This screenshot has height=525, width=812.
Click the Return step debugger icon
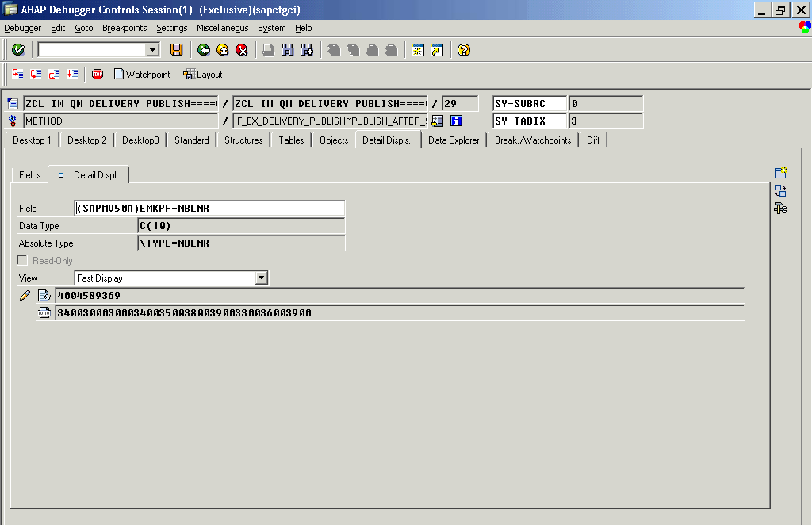tap(55, 74)
